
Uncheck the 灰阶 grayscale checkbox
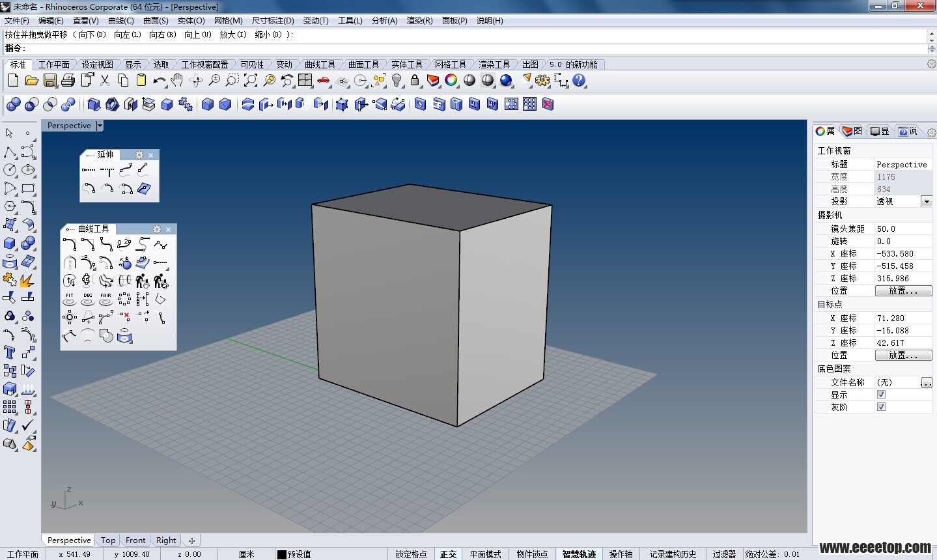point(881,407)
